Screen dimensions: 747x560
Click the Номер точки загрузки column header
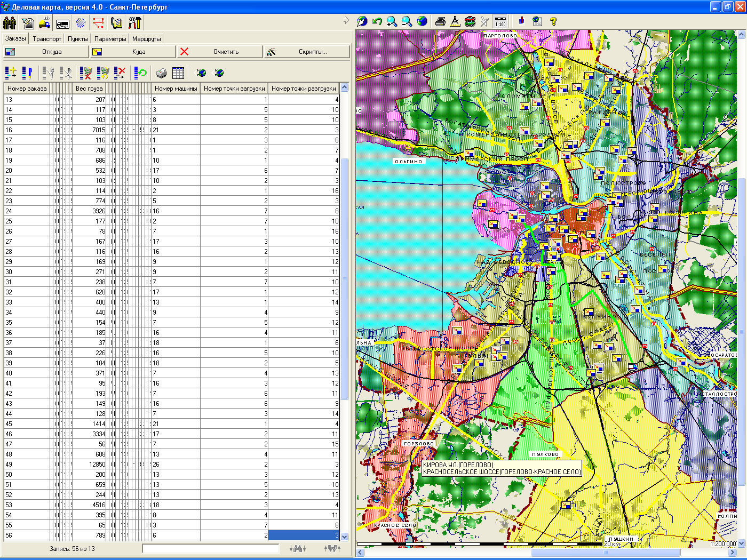click(x=234, y=89)
